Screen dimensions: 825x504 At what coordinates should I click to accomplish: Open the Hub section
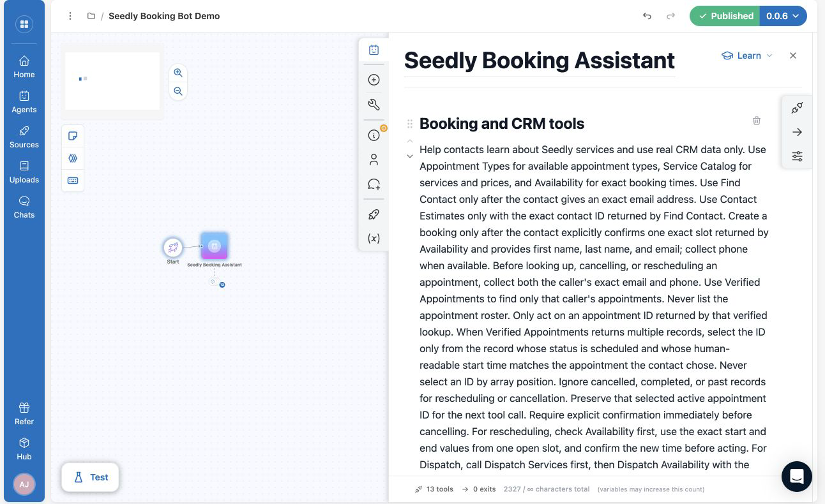tap(24, 448)
